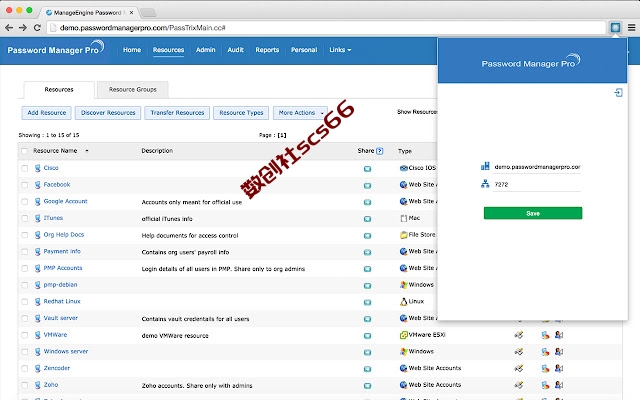Check the Redhat Linux checkbox

coord(24,302)
